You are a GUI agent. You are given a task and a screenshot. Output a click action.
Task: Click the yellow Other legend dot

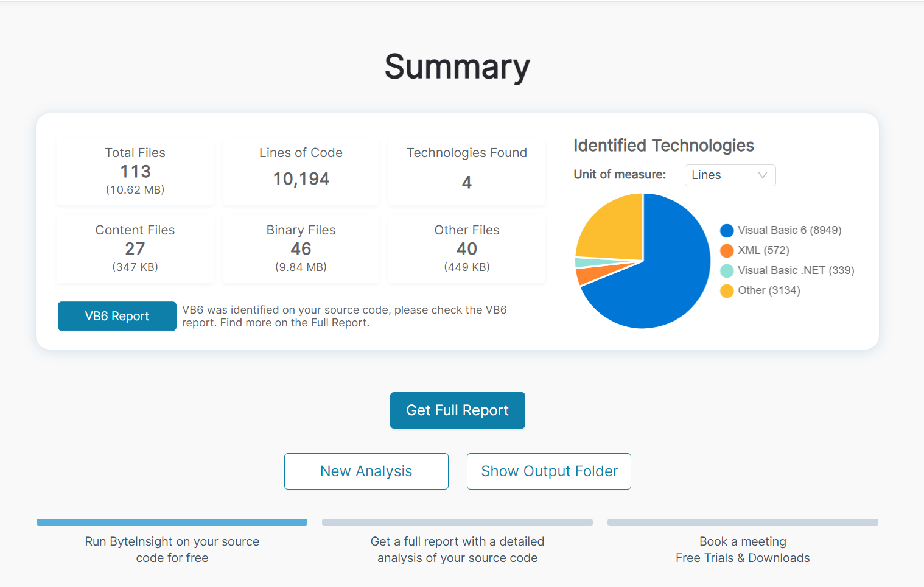(x=727, y=290)
